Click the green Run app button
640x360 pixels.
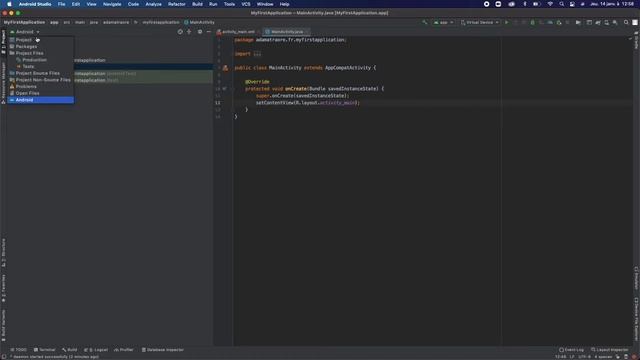[x=507, y=22]
